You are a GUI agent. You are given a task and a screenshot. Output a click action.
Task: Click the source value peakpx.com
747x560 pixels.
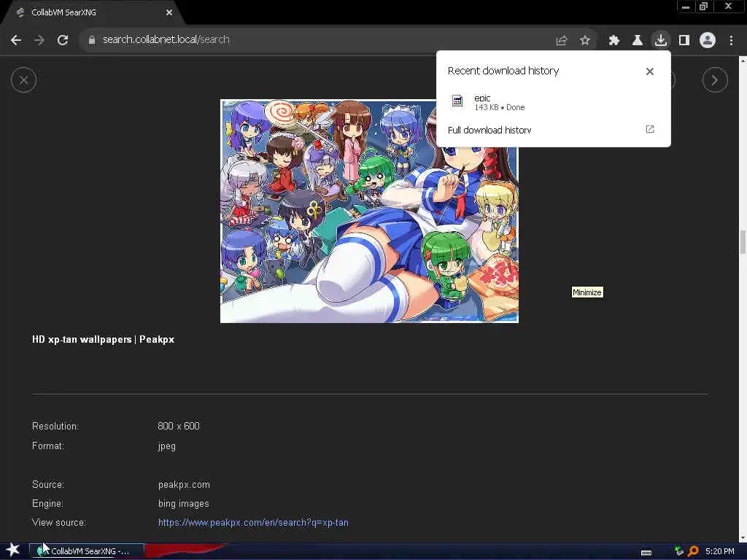click(x=184, y=484)
